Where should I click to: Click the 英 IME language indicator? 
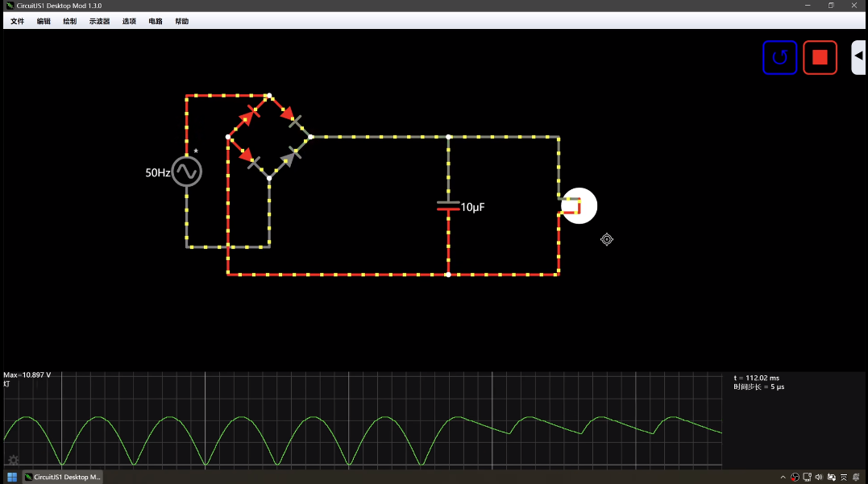point(844,478)
